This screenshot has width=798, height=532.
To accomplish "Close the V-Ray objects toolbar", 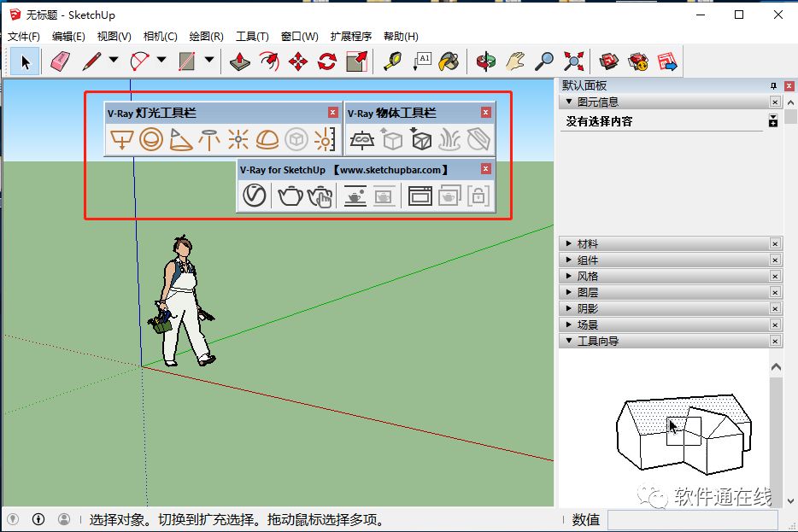I will click(486, 113).
